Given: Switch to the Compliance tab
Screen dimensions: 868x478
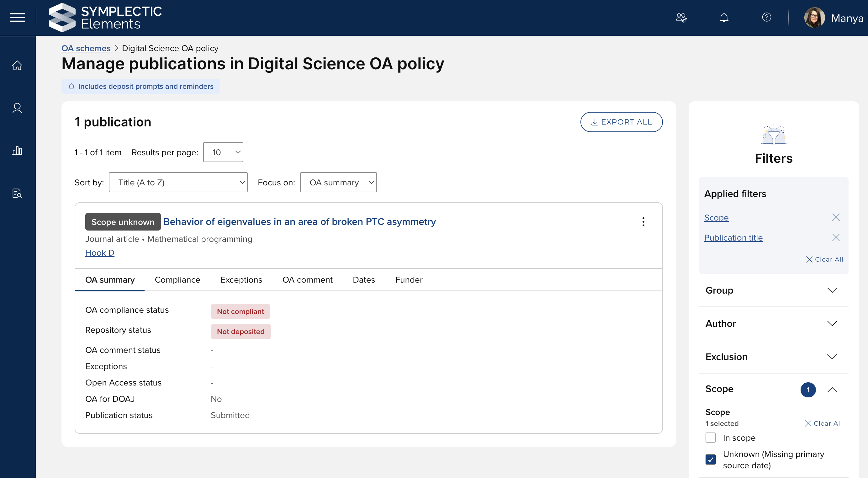Looking at the screenshot, I should pos(177,280).
